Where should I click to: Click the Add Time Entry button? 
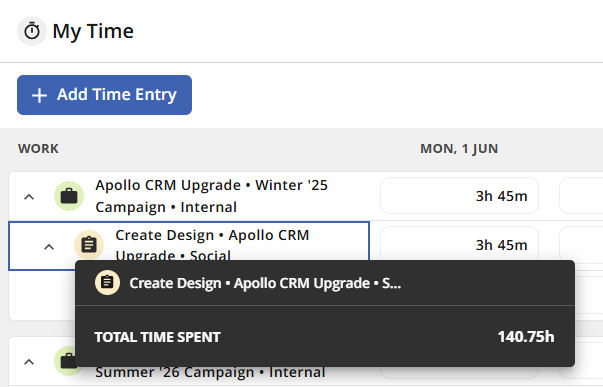click(x=104, y=95)
